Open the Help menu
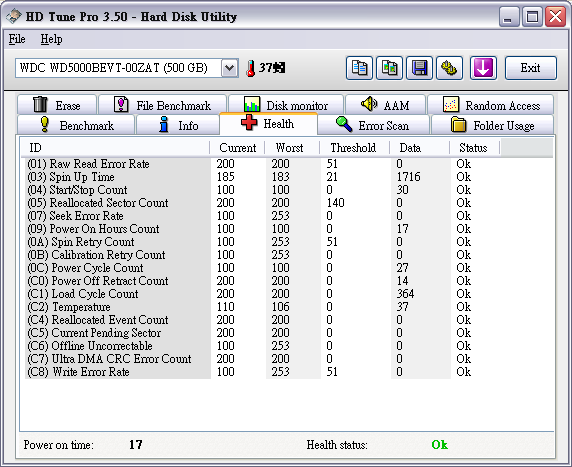Screen dimensions: 572x467 pyautogui.click(x=51, y=39)
